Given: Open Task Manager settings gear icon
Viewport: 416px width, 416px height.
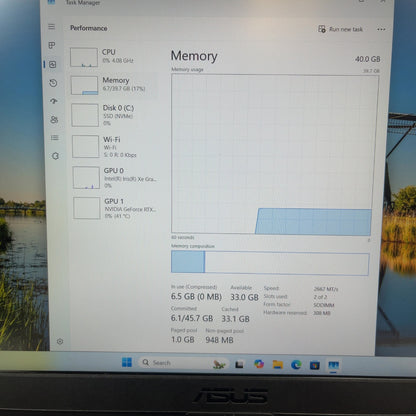Looking at the screenshot, I should tap(60, 341).
